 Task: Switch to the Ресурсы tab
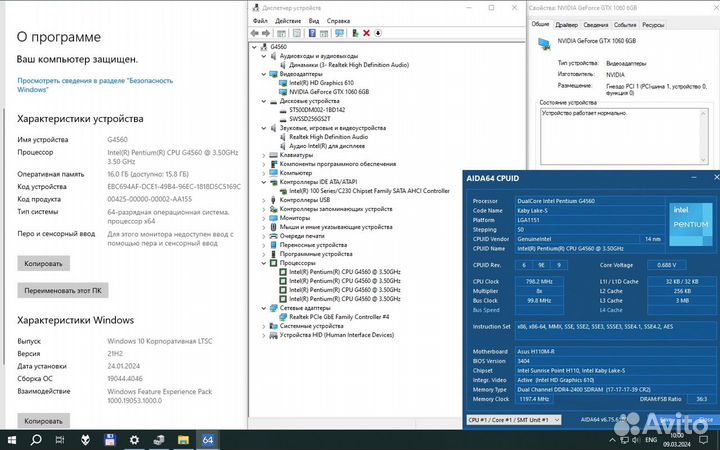pyautogui.click(x=653, y=25)
